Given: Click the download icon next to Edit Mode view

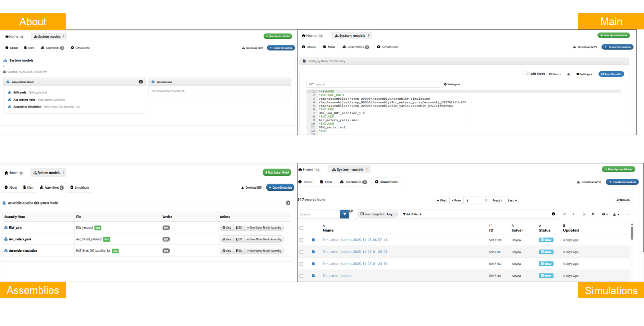Looking at the screenshot, I should click(568, 74).
